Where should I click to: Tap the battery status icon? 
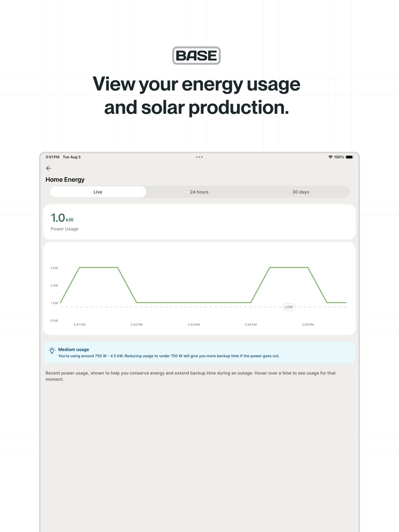click(x=349, y=157)
